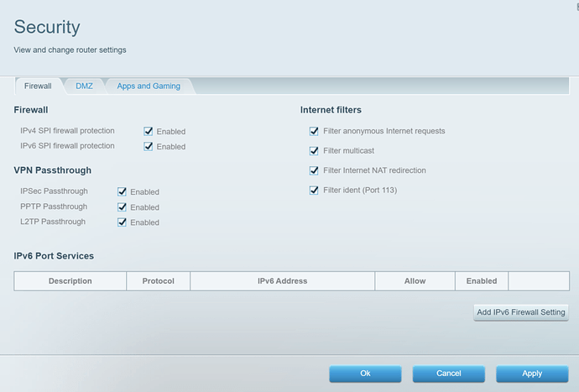Click the VPN Passthrough heading

[52, 170]
